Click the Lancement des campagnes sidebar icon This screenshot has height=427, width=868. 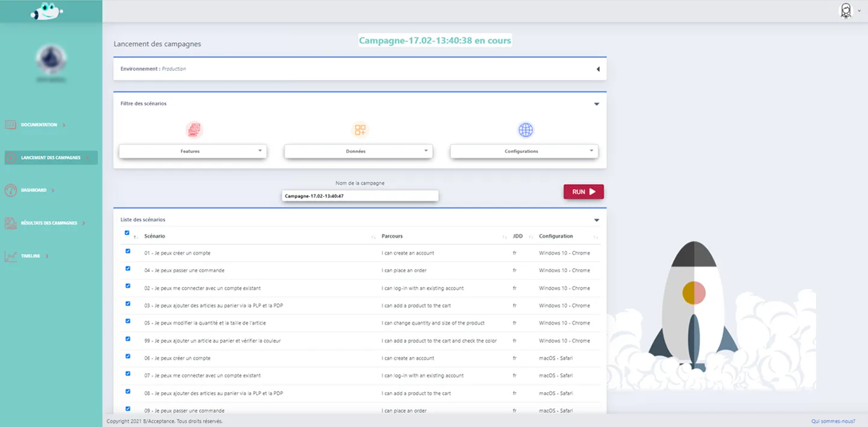(x=11, y=158)
